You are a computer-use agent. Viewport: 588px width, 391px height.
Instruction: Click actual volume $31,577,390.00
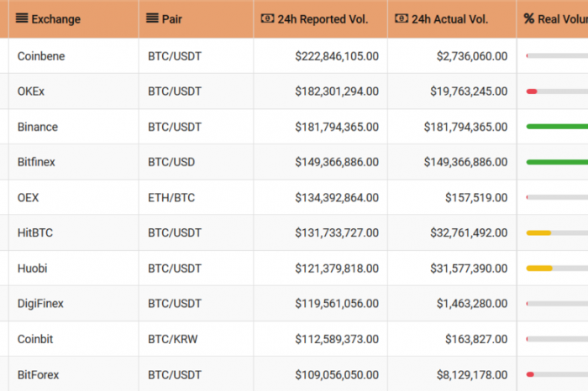pos(469,268)
